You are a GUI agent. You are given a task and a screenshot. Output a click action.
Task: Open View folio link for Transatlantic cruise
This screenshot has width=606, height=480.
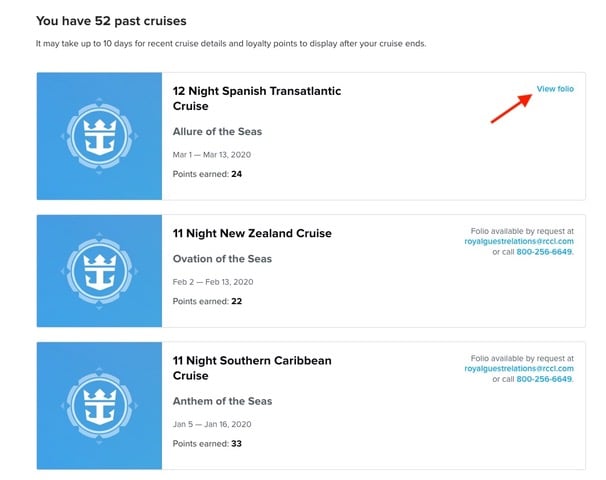pos(555,89)
